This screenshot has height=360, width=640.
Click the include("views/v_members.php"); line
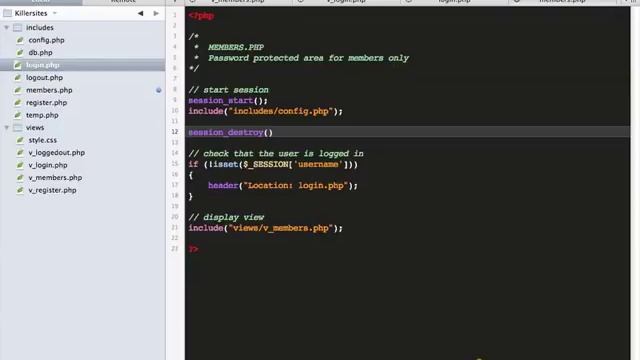265,228
